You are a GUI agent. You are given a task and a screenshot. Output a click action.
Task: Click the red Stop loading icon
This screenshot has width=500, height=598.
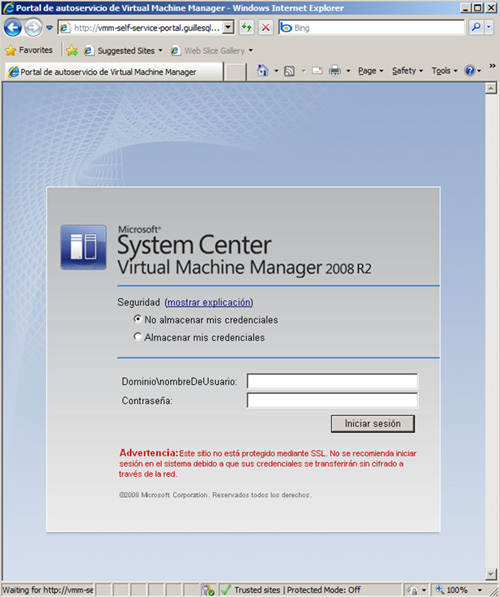[x=265, y=27]
